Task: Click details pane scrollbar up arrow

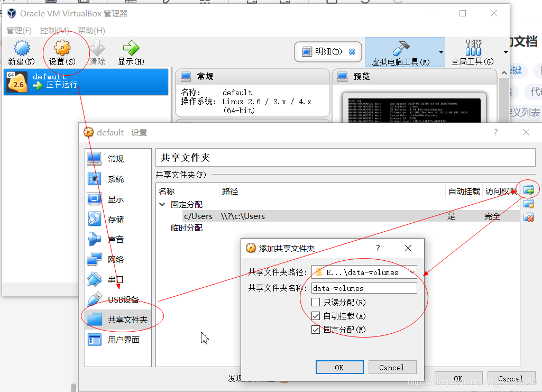Action: 504,72
